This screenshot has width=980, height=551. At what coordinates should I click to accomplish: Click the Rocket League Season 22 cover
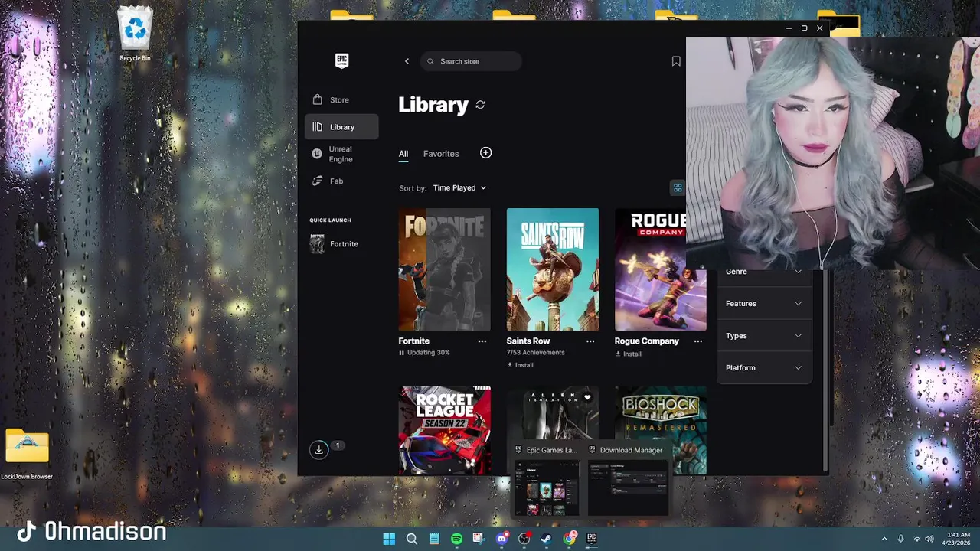tap(444, 430)
